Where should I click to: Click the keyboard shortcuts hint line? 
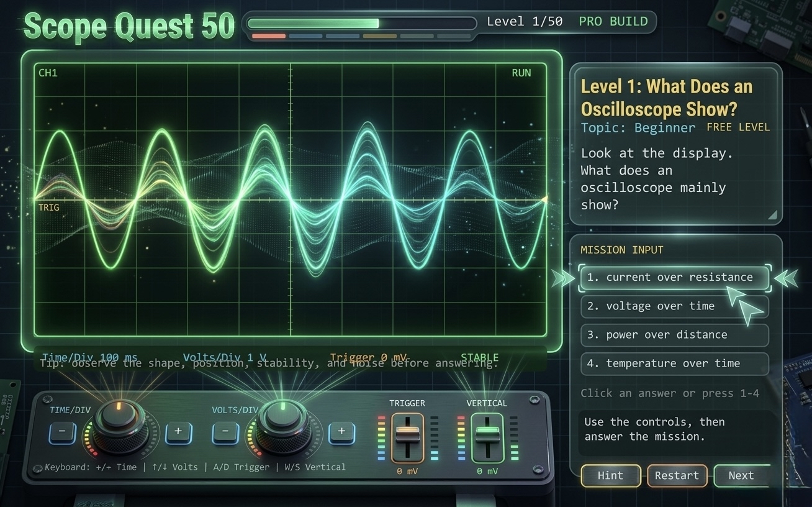195,467
